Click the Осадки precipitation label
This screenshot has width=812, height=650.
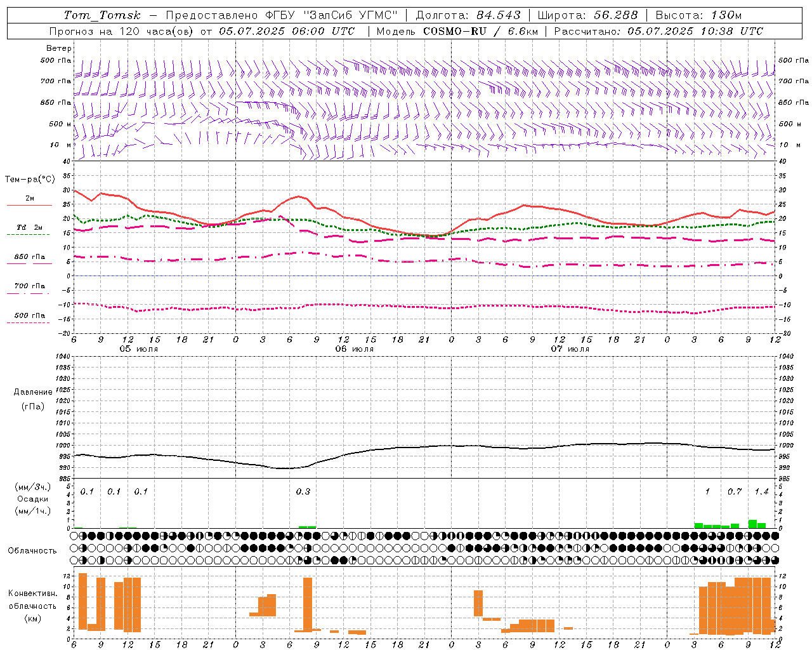click(x=32, y=499)
